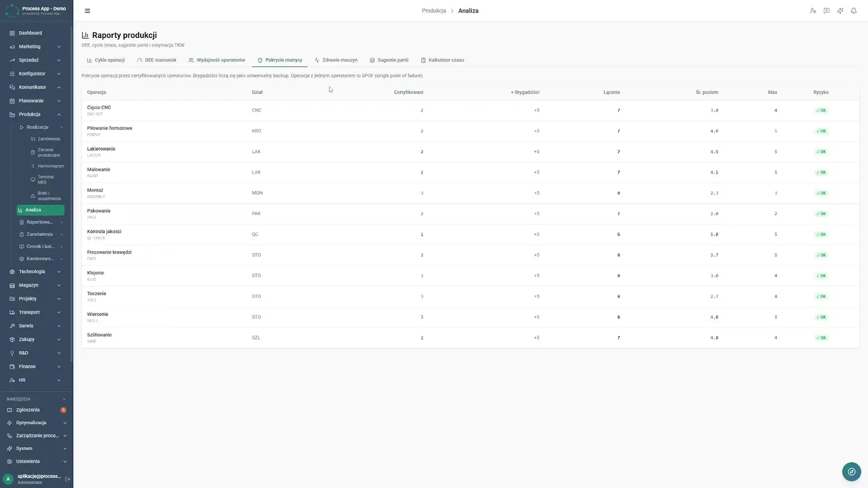Switch to the Sugestie partii tab
868x488 pixels.
(x=389, y=60)
